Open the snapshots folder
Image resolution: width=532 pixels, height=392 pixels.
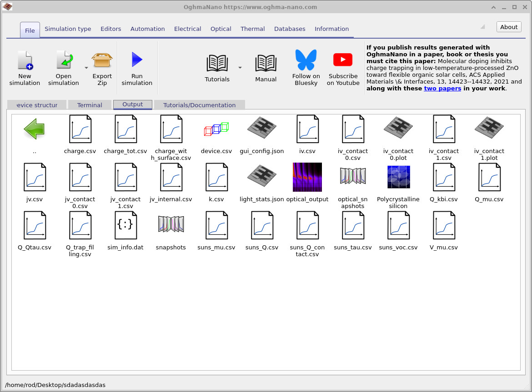(x=171, y=225)
